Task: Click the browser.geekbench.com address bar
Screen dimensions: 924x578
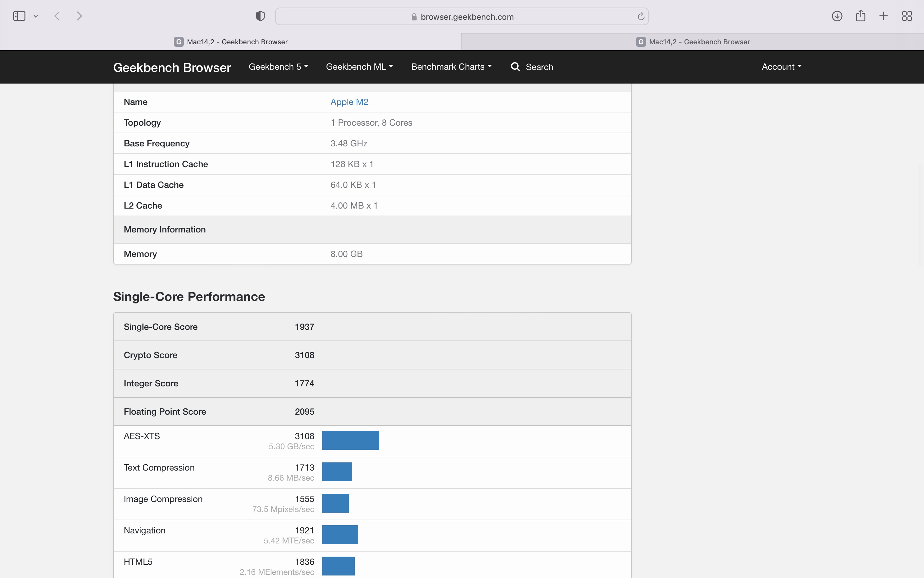Action: tap(462, 16)
